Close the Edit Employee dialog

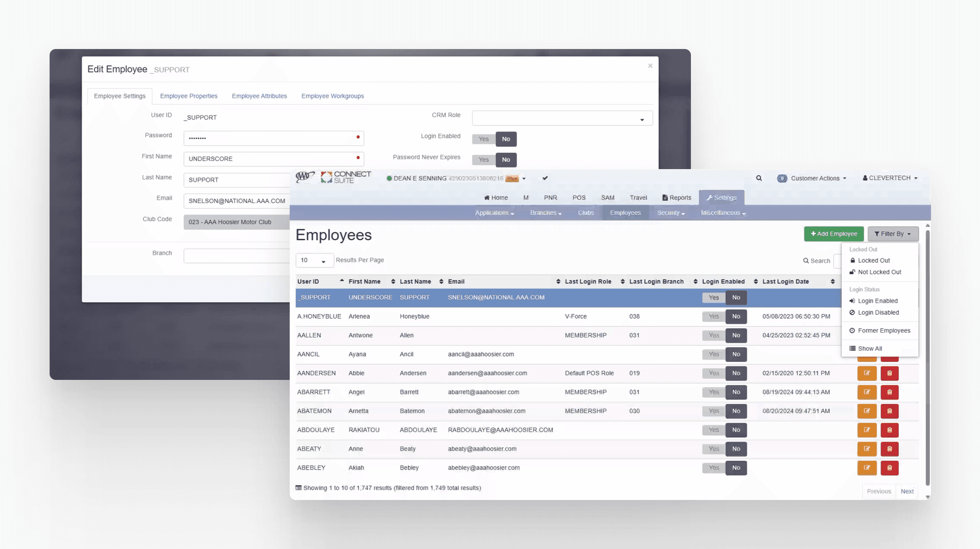pyautogui.click(x=650, y=66)
